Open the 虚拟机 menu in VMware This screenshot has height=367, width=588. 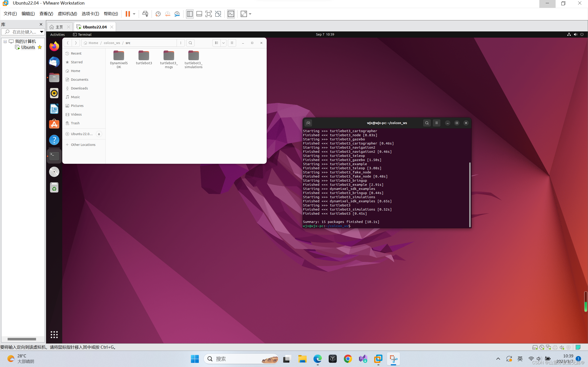pyautogui.click(x=67, y=14)
